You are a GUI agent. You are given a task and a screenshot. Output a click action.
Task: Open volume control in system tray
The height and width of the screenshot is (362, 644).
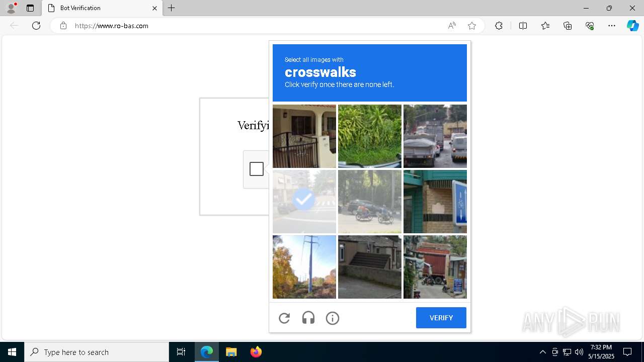(x=579, y=352)
